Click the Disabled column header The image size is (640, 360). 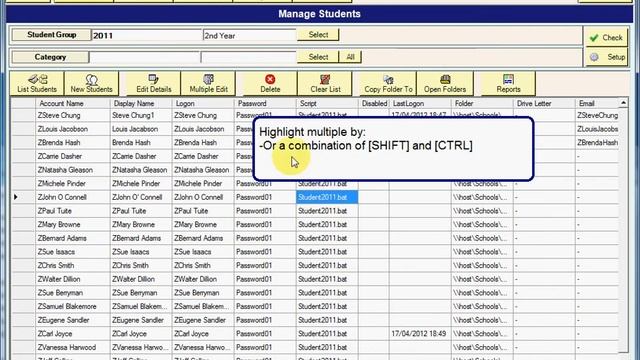point(374,104)
